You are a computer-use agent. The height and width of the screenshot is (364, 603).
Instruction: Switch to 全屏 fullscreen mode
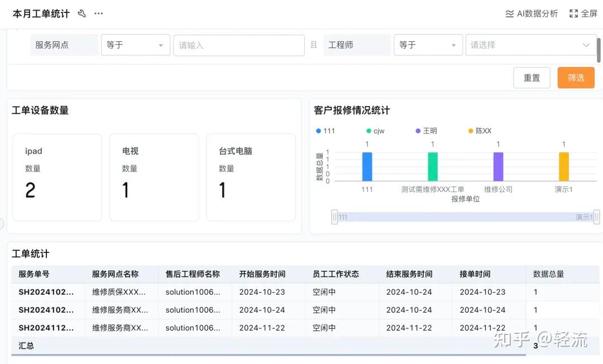pyautogui.click(x=583, y=13)
